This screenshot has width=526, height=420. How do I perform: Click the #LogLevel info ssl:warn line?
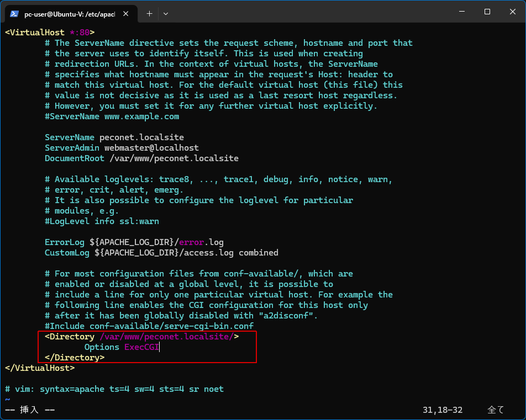click(102, 221)
